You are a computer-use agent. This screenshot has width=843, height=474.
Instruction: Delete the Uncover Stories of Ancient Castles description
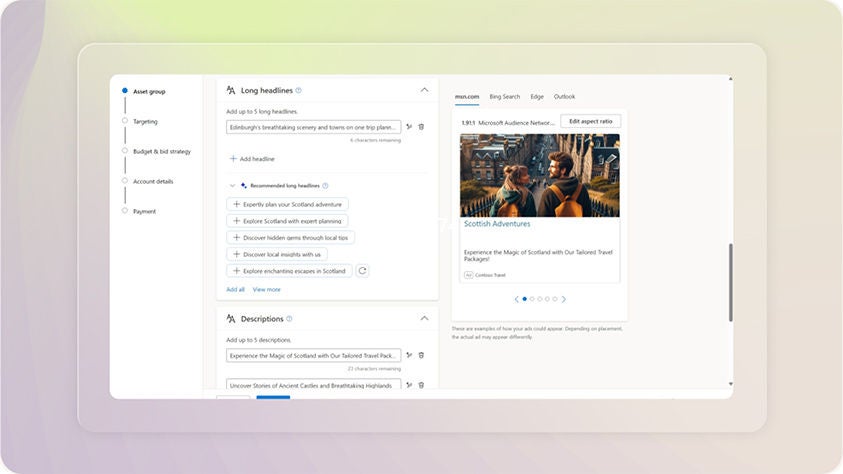[x=421, y=385]
